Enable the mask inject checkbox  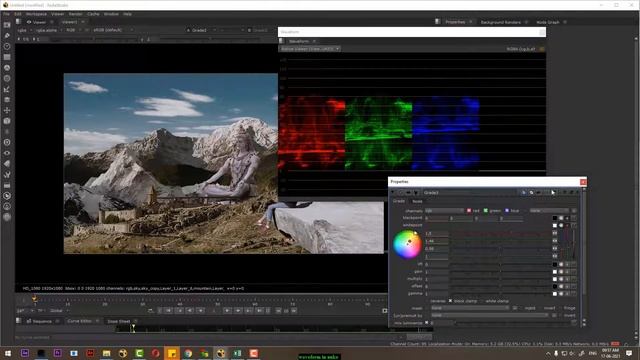click(521, 308)
